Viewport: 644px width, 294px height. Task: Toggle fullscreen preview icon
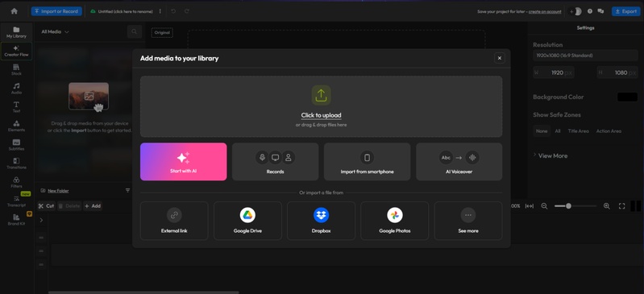[x=621, y=206]
